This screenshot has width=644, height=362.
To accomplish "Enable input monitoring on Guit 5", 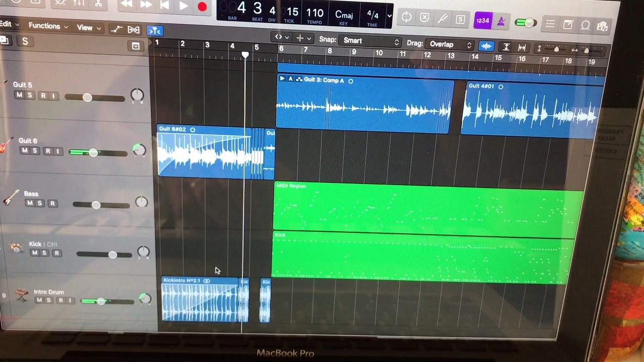I will (x=54, y=96).
